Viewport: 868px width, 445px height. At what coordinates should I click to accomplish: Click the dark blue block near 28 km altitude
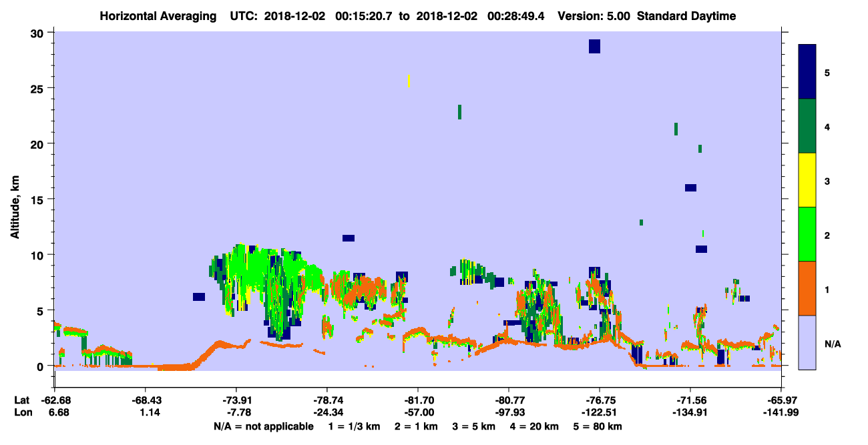594,46
